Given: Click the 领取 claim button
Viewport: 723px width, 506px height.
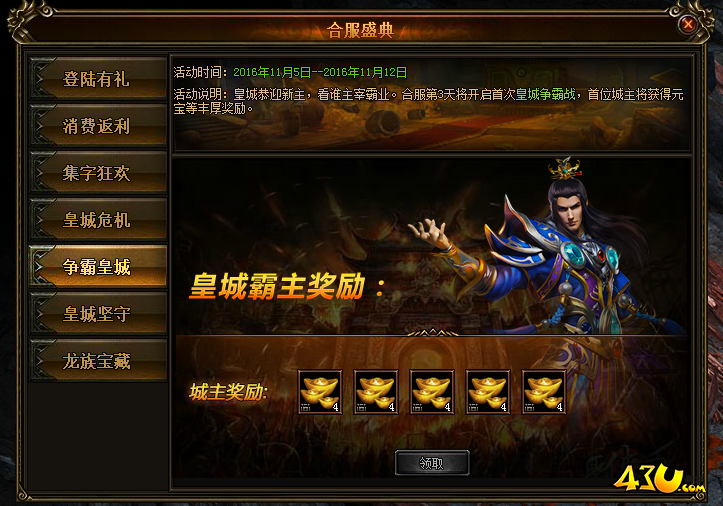Looking at the screenshot, I should tap(432, 463).
